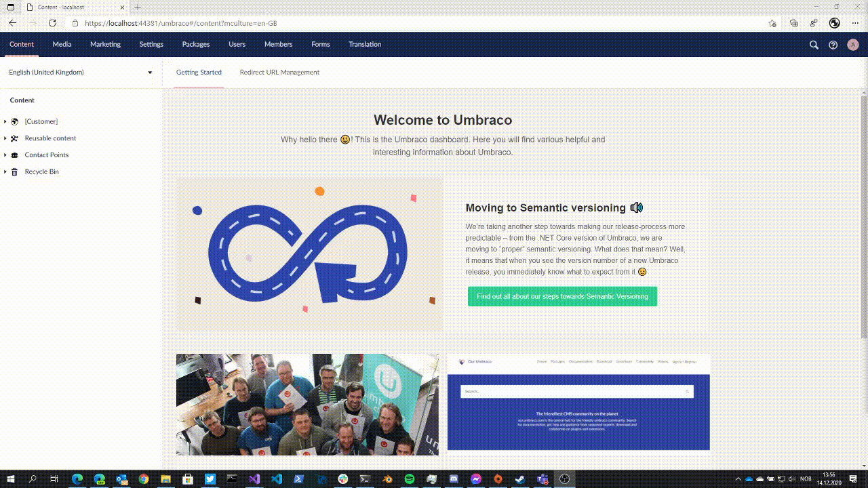Open Microsoft Teams from the taskbar

(542, 479)
